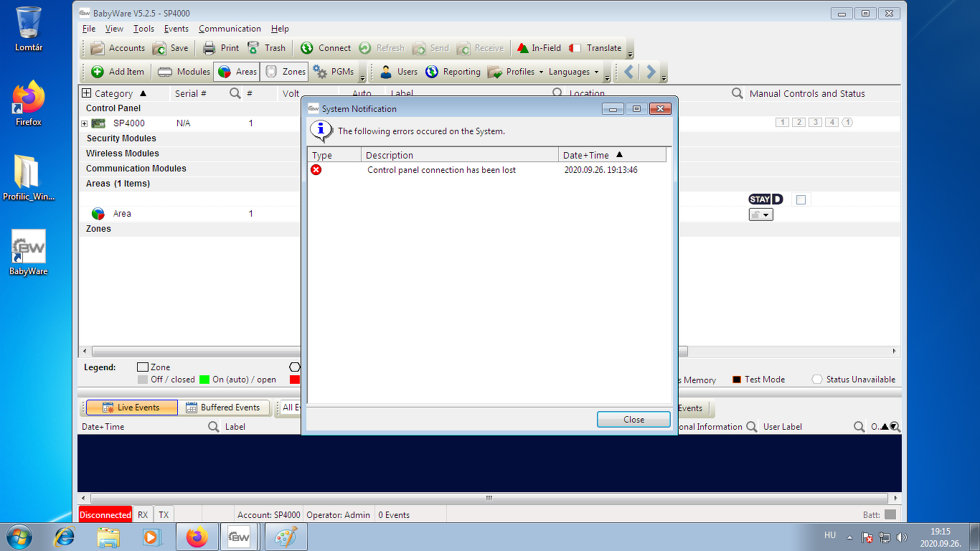Show the Modules view

(x=184, y=72)
